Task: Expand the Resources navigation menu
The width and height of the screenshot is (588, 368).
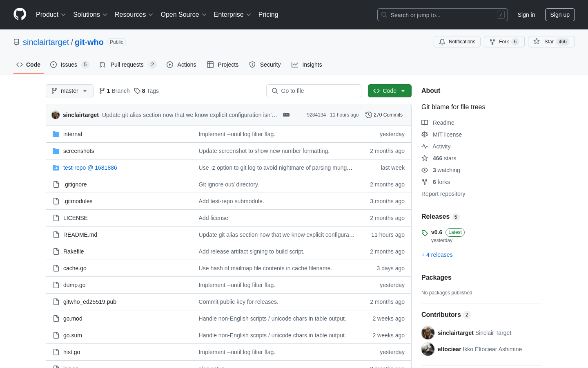Action: click(x=134, y=15)
